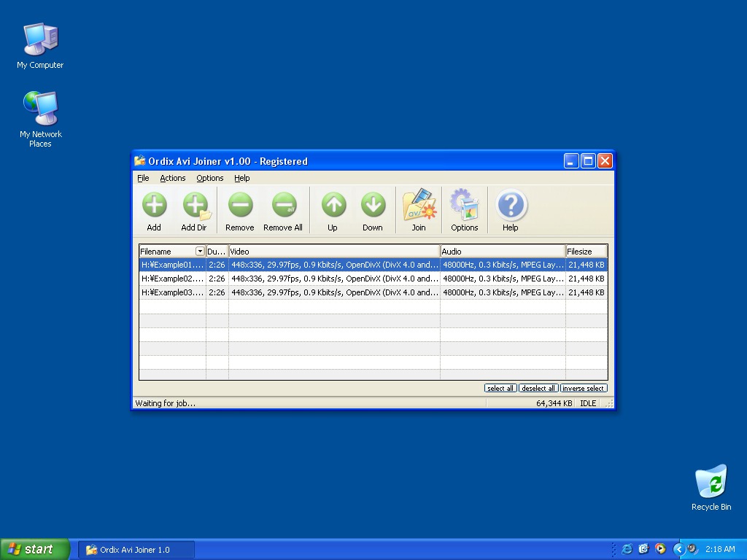
Task: Click the Outlook Express quick-launch icon
Action: [x=643, y=549]
